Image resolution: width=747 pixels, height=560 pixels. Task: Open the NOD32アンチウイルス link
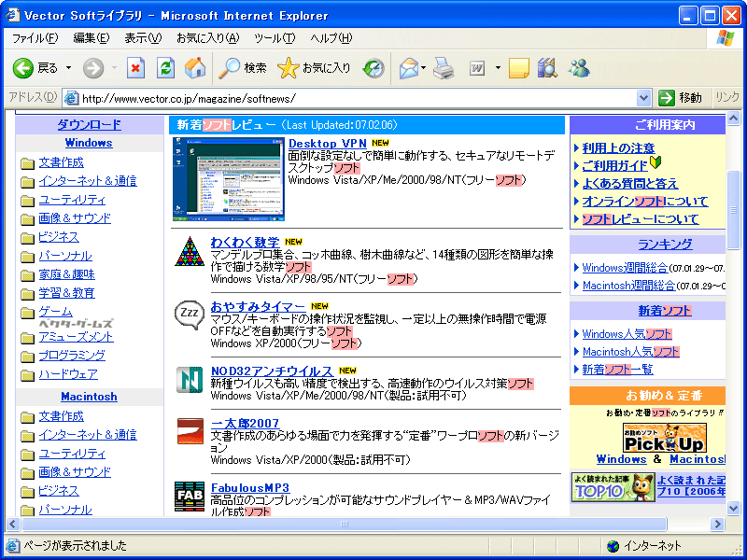point(272,371)
